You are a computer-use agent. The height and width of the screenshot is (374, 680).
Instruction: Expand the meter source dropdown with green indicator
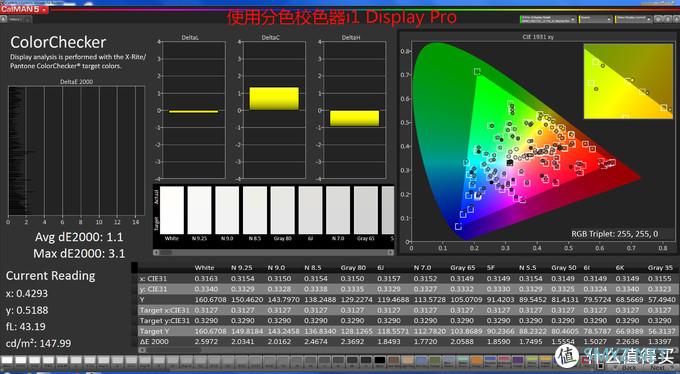tap(548, 20)
